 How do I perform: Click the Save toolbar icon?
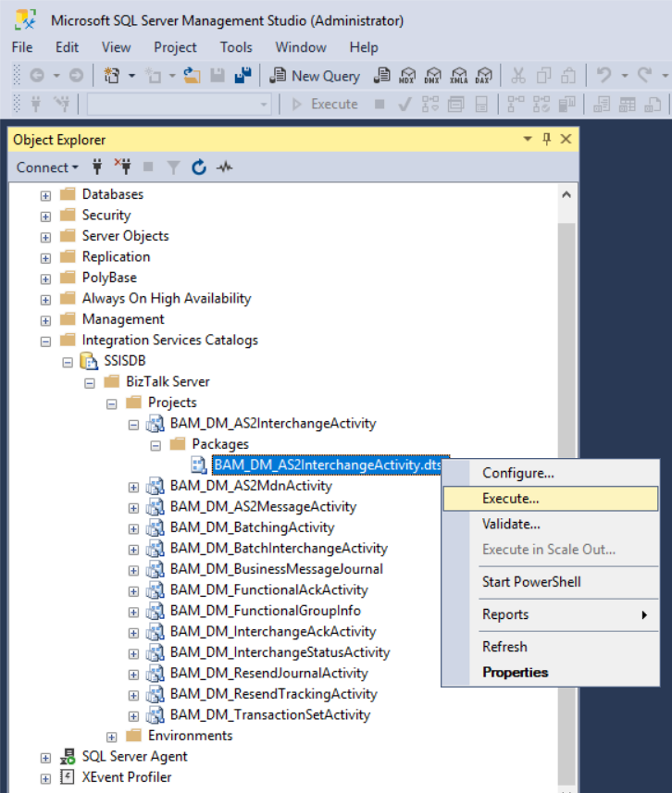(x=218, y=76)
